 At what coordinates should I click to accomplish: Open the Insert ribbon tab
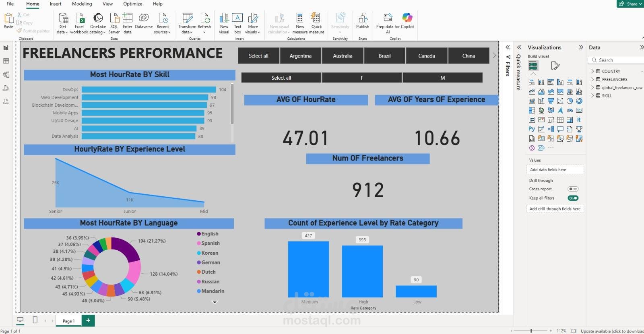coord(56,4)
